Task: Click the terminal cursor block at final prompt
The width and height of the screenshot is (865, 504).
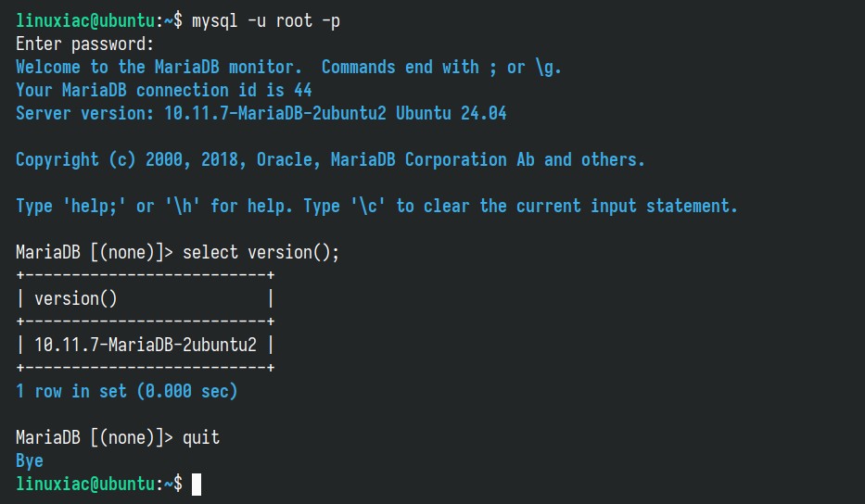Action: point(197,485)
